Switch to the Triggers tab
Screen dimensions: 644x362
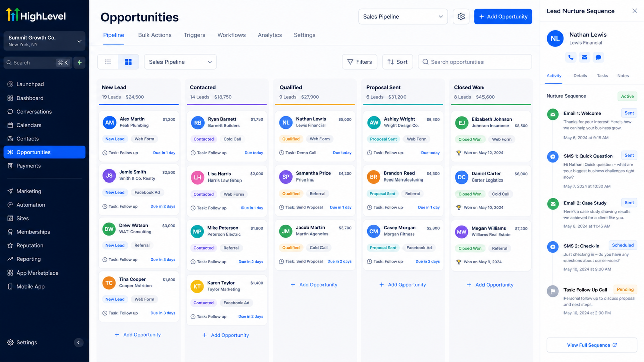pos(194,35)
